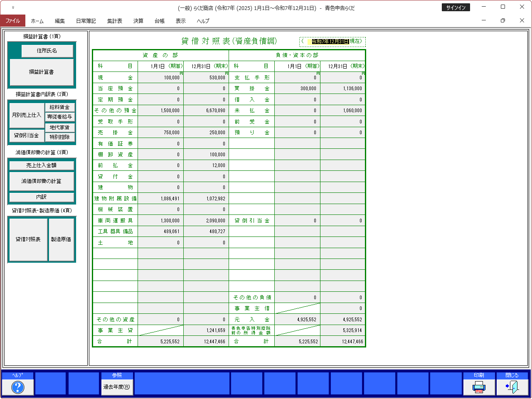
Task: Open the 損益計算書 page
Action: (x=41, y=72)
